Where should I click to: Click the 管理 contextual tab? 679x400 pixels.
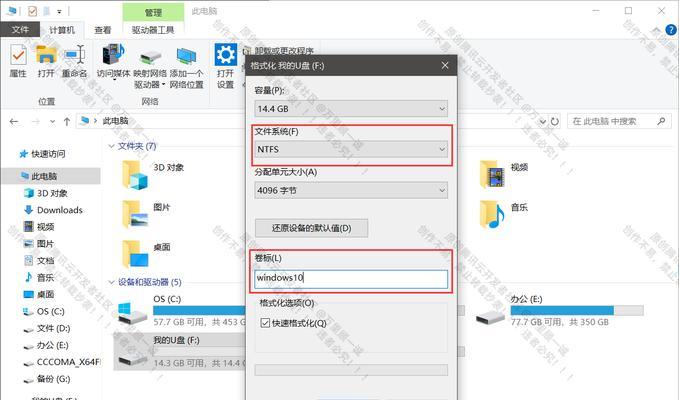click(x=153, y=12)
